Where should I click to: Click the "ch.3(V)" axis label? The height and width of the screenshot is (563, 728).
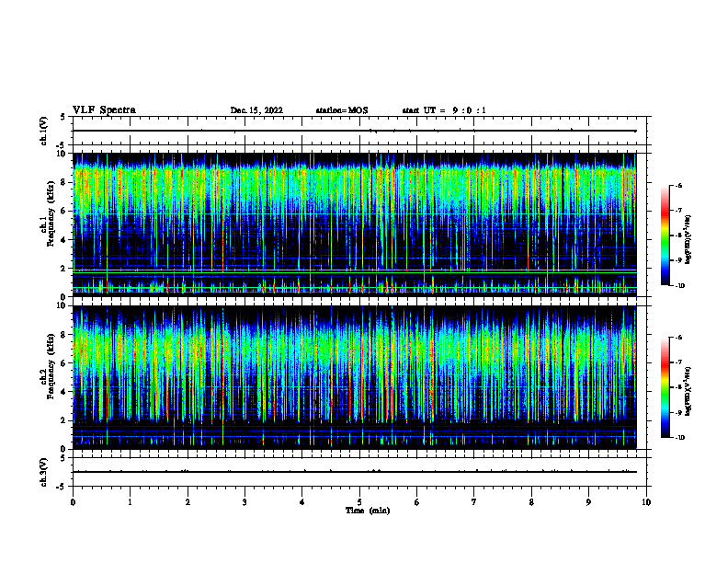(x=43, y=472)
